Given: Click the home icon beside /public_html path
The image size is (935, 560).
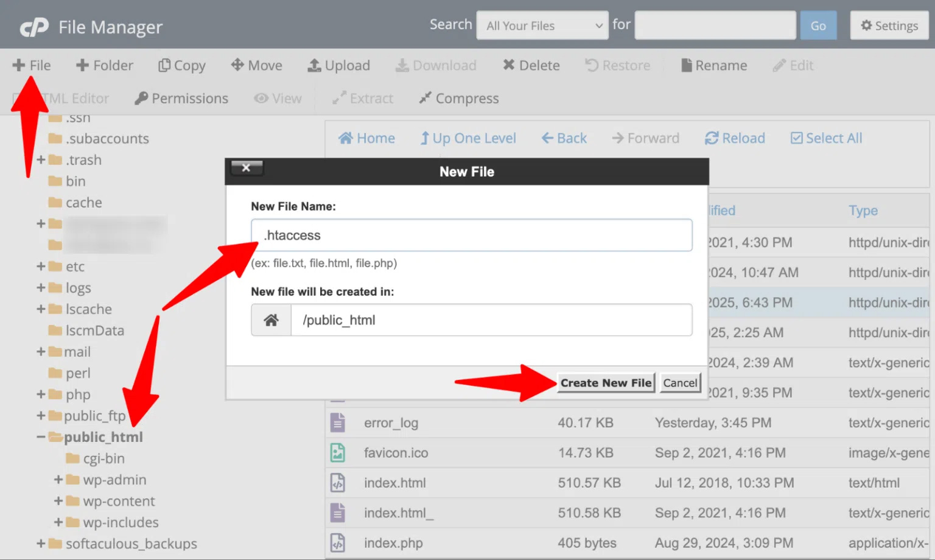Looking at the screenshot, I should (x=271, y=320).
